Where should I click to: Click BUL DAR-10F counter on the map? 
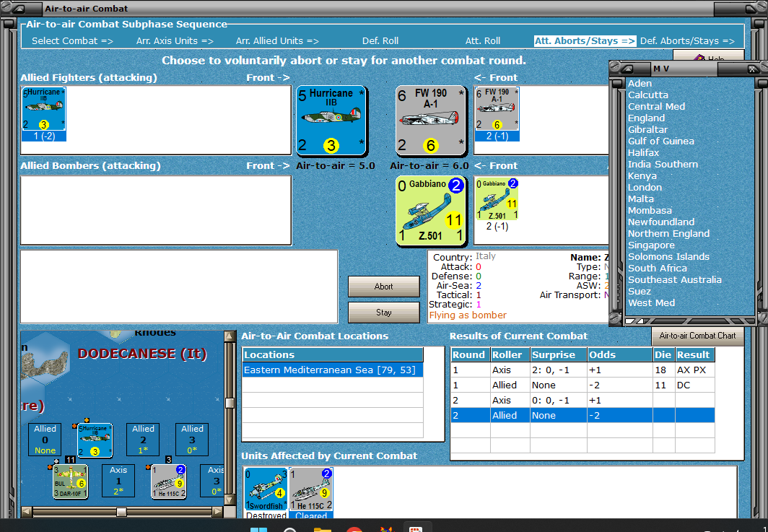(x=70, y=481)
